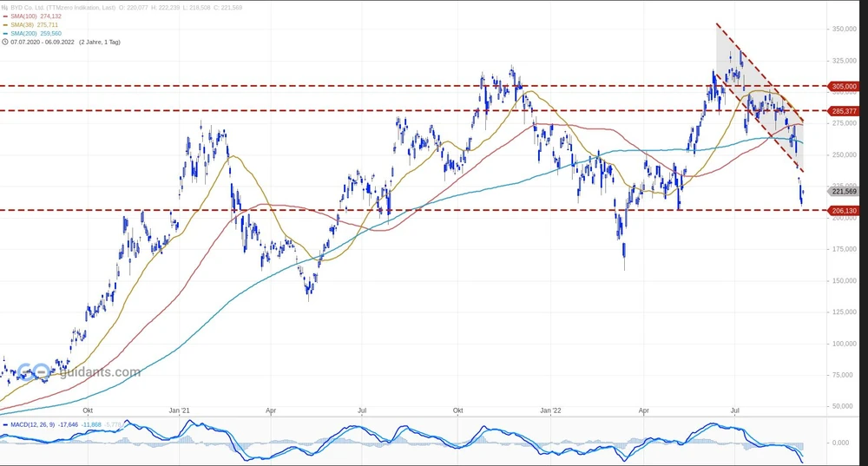
Task: Click the yellow SMA(38) color marker
Action: (x=5, y=24)
